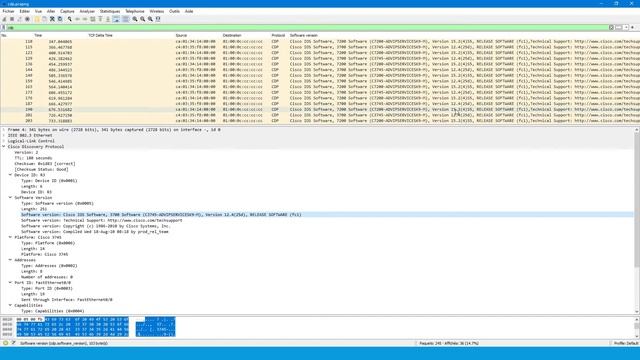This screenshot has width=640, height=360.
Task: Select the TTL: 180 seconds field
Action: tap(33, 158)
